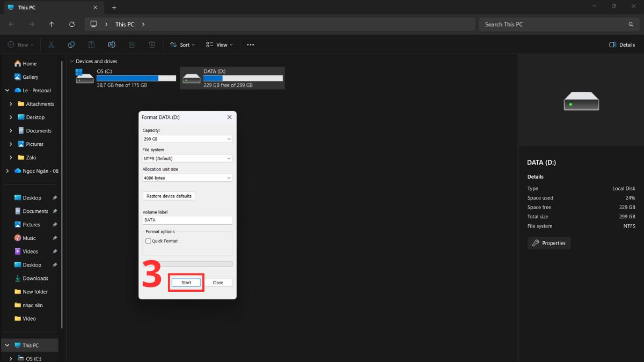Click the Delete icon in the toolbar
The width and height of the screenshot is (644, 362).
(152, 45)
